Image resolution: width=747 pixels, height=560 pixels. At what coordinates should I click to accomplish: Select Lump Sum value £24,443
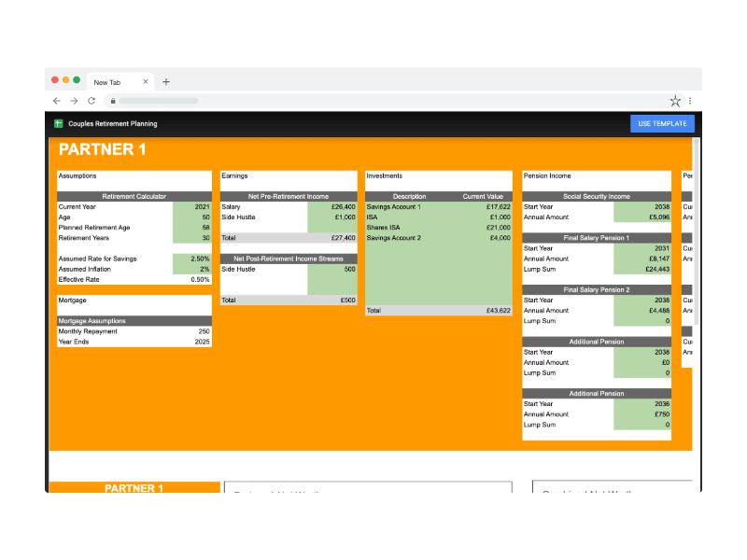point(642,269)
